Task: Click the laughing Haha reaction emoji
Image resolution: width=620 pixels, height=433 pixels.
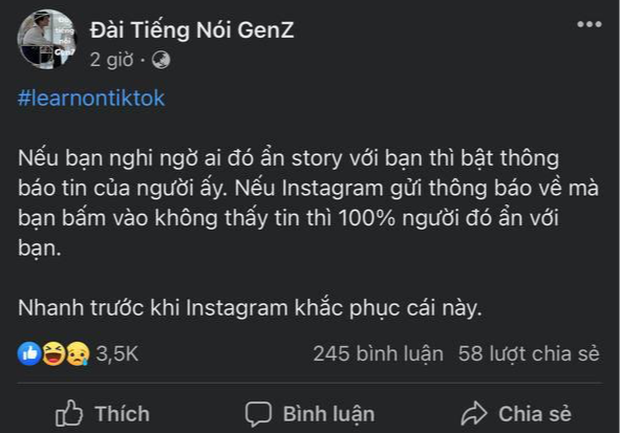Action: point(53,353)
